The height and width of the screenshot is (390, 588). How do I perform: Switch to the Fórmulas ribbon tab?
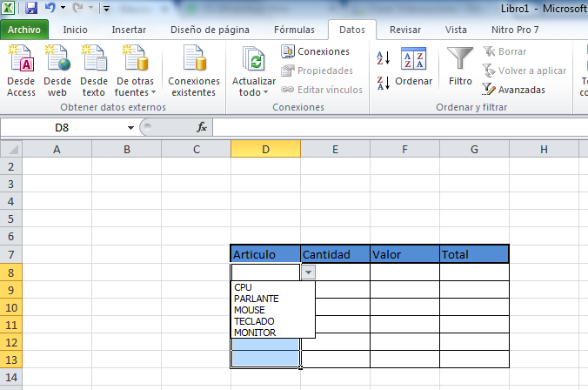[x=294, y=30]
